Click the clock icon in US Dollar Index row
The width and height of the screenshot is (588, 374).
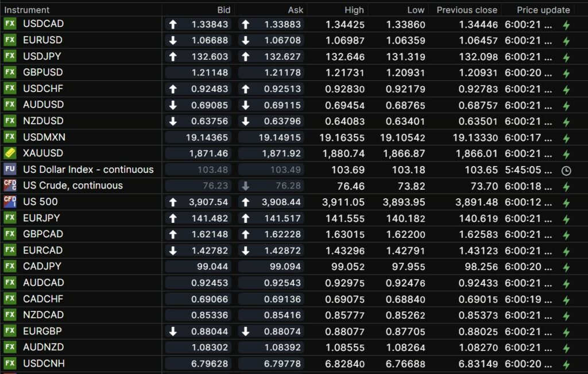[566, 171]
